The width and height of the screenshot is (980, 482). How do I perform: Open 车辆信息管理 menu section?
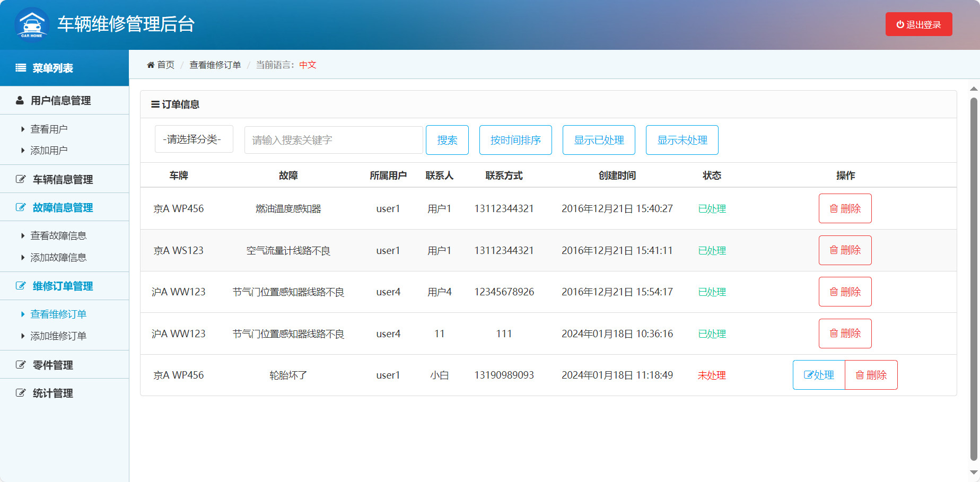coord(64,179)
